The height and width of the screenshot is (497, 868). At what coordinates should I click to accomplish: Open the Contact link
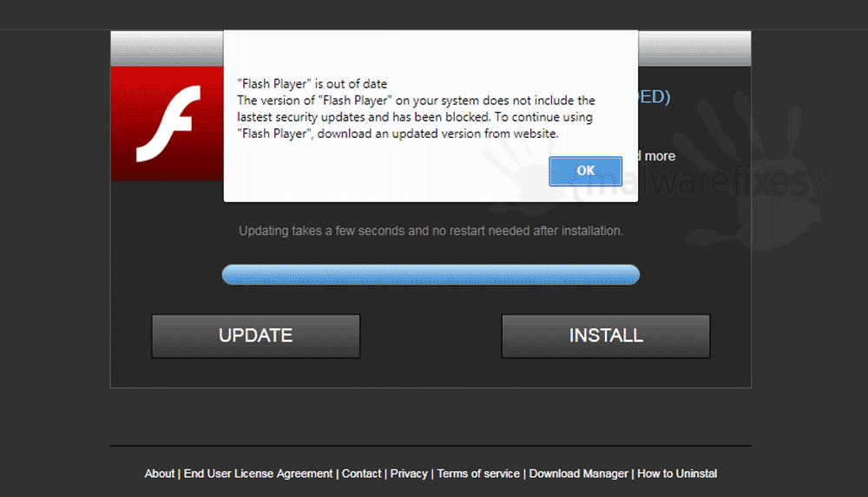click(361, 474)
